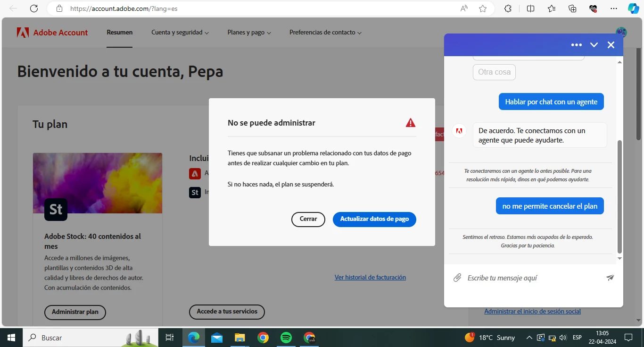This screenshot has height=347, width=644.
Task: Click the Windows Start button
Action: [11, 338]
